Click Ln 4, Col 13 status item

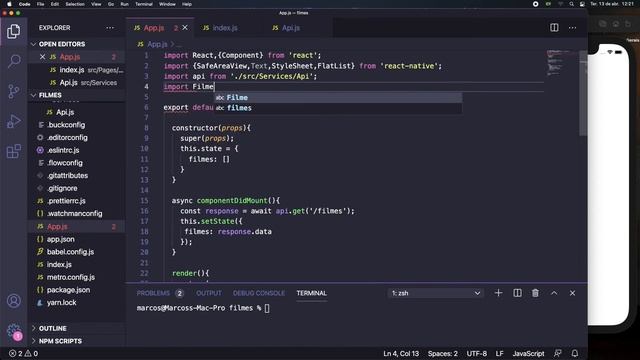(401, 353)
